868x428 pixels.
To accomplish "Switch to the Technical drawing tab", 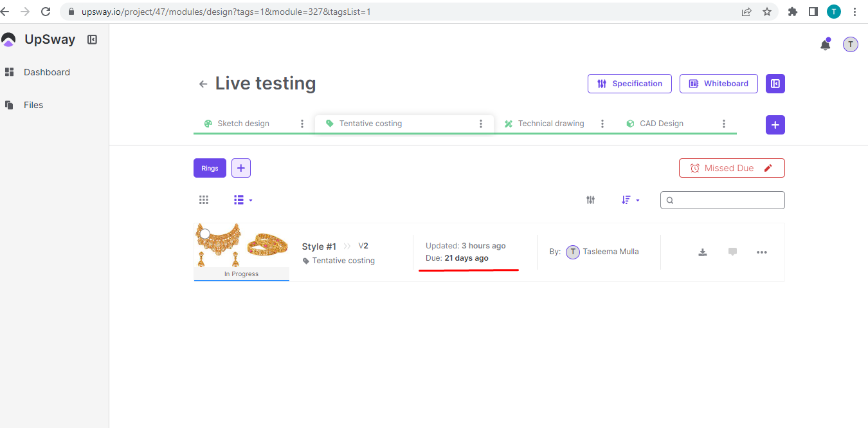I will [x=550, y=124].
